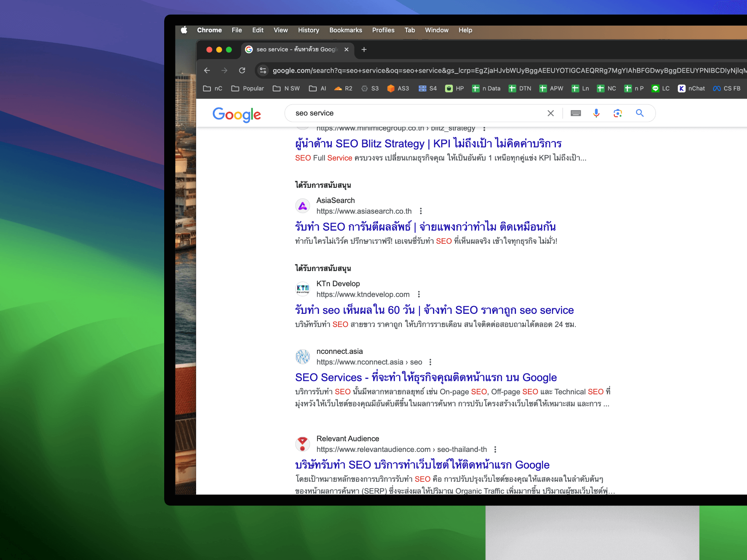Open more options for minimicegroup result
The width and height of the screenshot is (747, 560).
pyautogui.click(x=484, y=128)
